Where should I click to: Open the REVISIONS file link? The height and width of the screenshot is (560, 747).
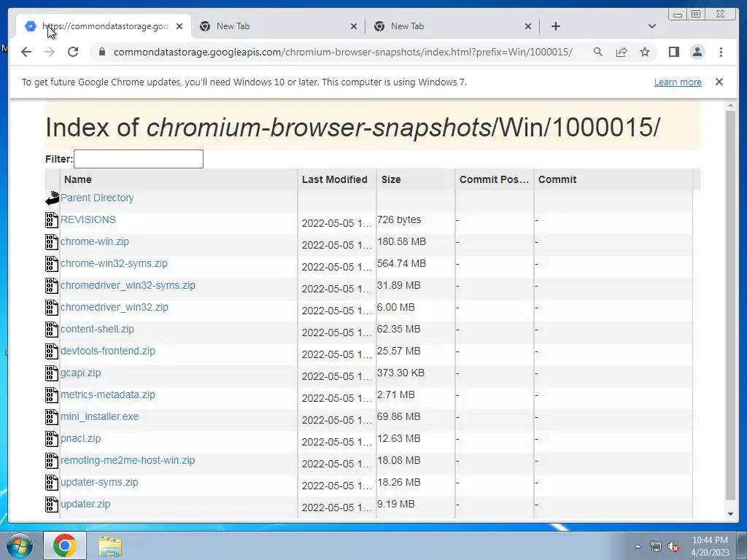tap(88, 219)
